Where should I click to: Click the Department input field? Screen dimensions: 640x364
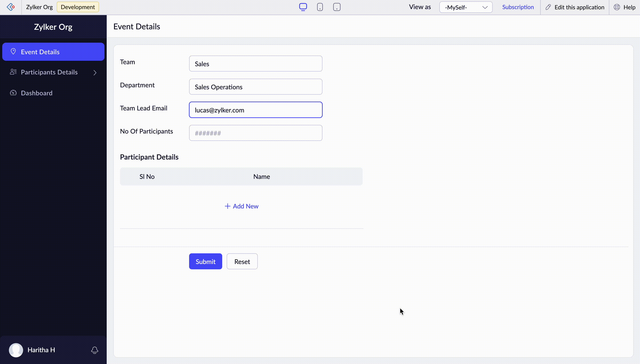point(256,87)
